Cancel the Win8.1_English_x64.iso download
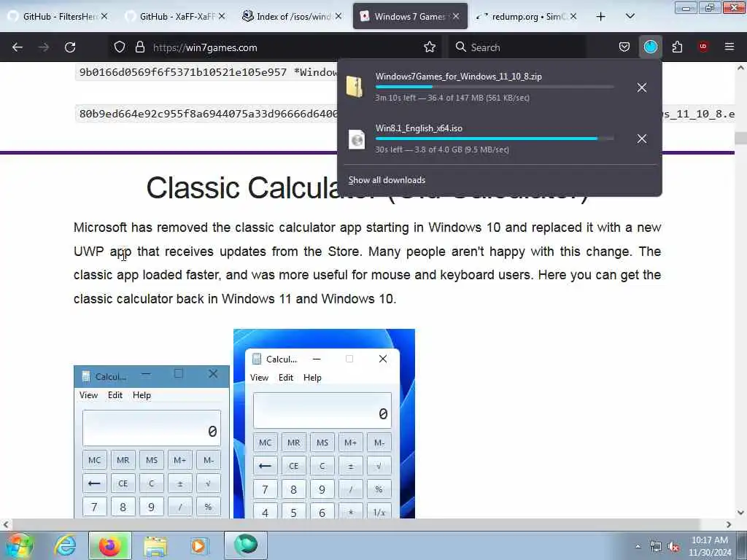 coord(642,139)
